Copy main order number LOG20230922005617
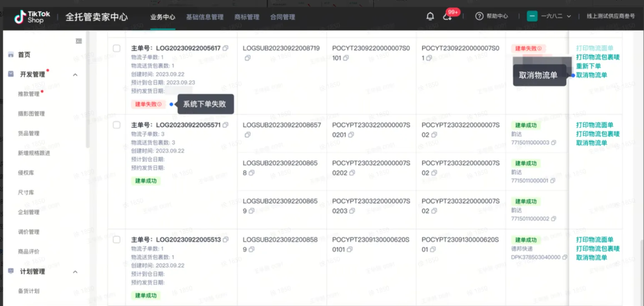This screenshot has width=644, height=306. click(226, 48)
